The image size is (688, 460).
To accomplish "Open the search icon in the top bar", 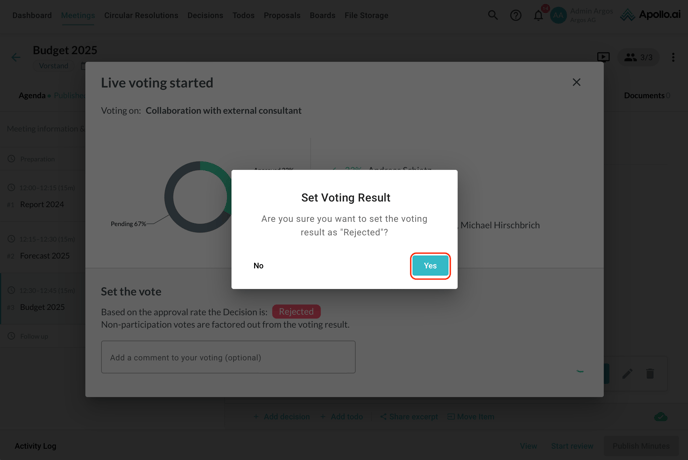I will (x=493, y=15).
